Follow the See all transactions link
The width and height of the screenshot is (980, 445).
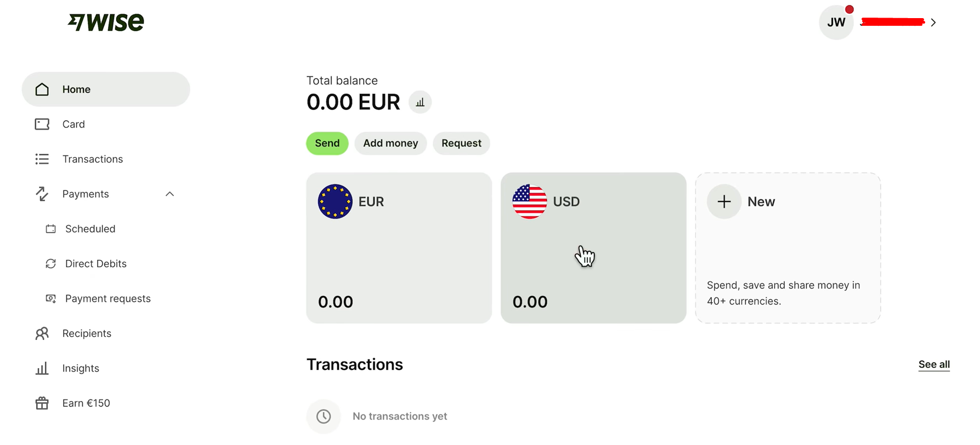click(933, 364)
